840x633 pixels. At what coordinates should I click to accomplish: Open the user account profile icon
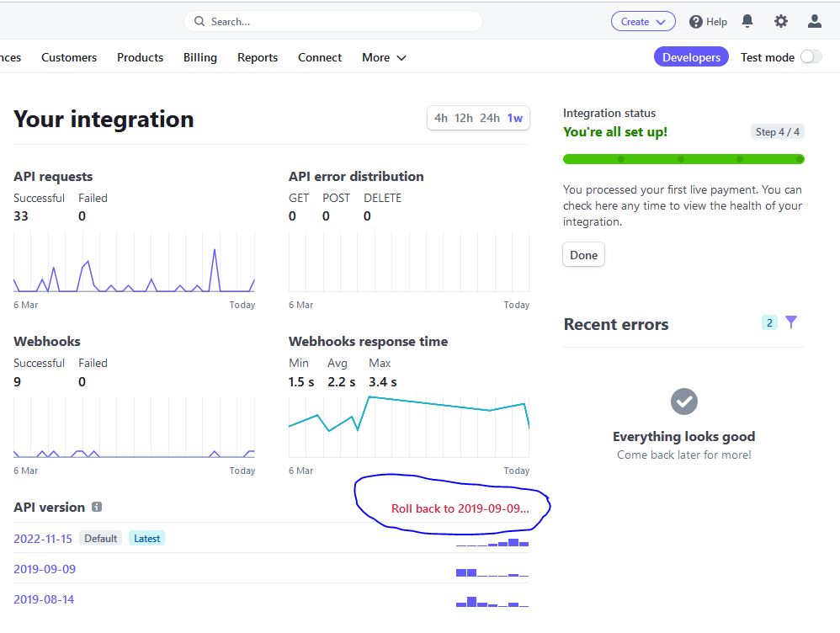pyautogui.click(x=814, y=21)
